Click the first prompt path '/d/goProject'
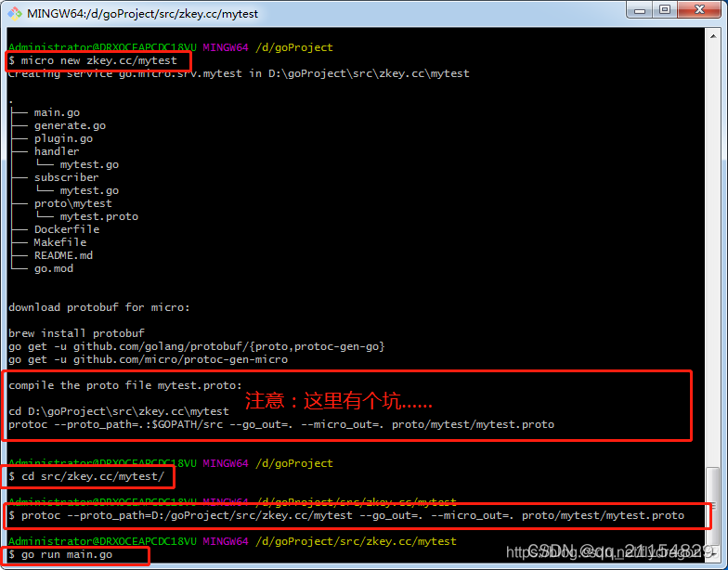Viewport: 728px width, 570px height. [x=293, y=47]
